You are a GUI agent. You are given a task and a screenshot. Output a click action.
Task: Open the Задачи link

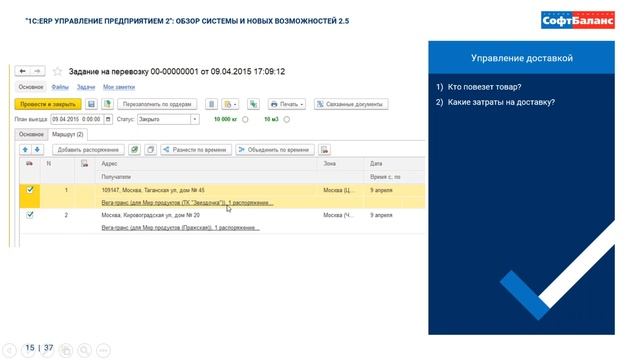point(86,87)
